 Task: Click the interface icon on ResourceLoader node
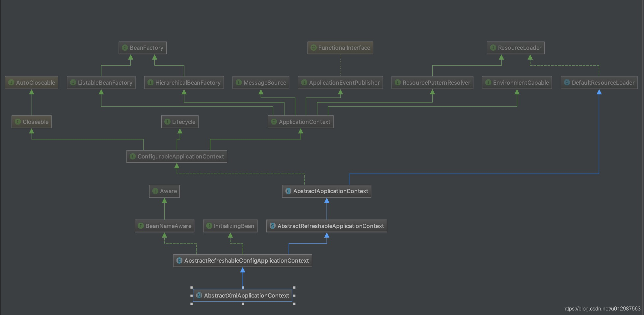point(492,48)
